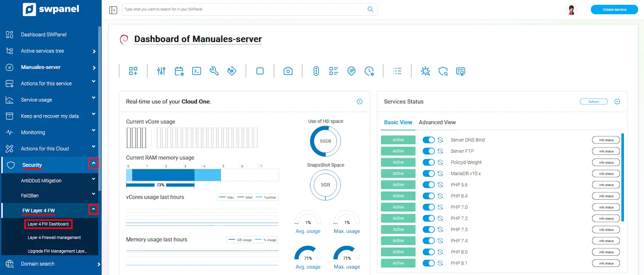Disable the MariaDB v10.x service toggle
The width and height of the screenshot is (644, 275).
(428, 173)
